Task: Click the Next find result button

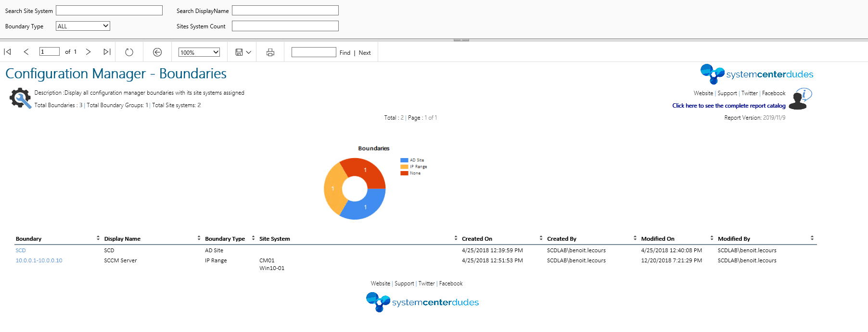Action: click(365, 53)
